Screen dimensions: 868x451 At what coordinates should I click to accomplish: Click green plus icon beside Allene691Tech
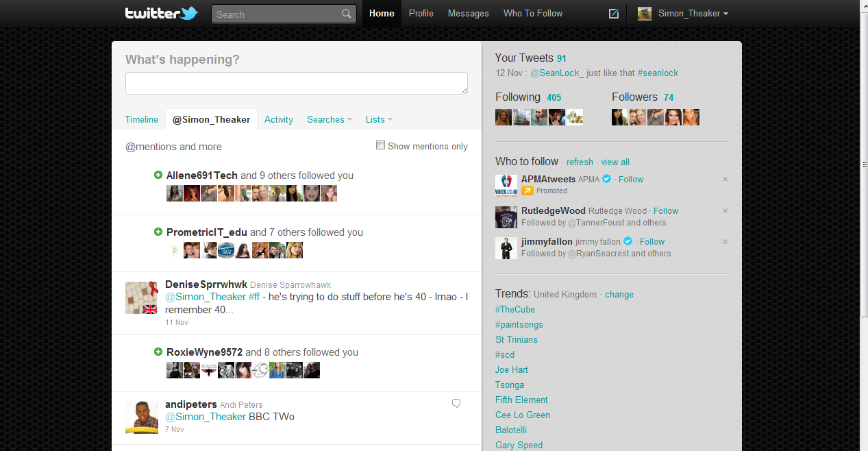(x=158, y=175)
